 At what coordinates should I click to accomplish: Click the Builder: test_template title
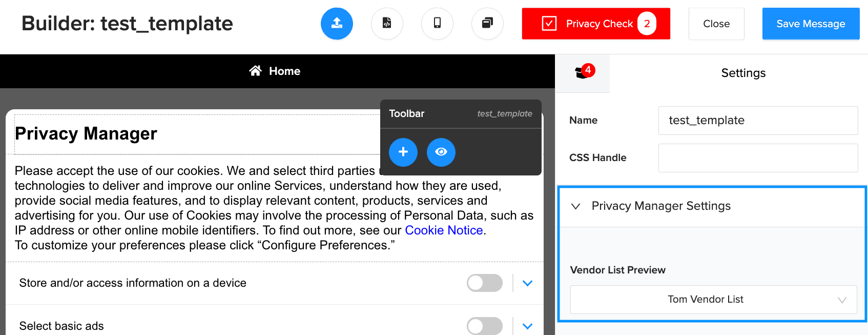pyautogui.click(x=127, y=24)
